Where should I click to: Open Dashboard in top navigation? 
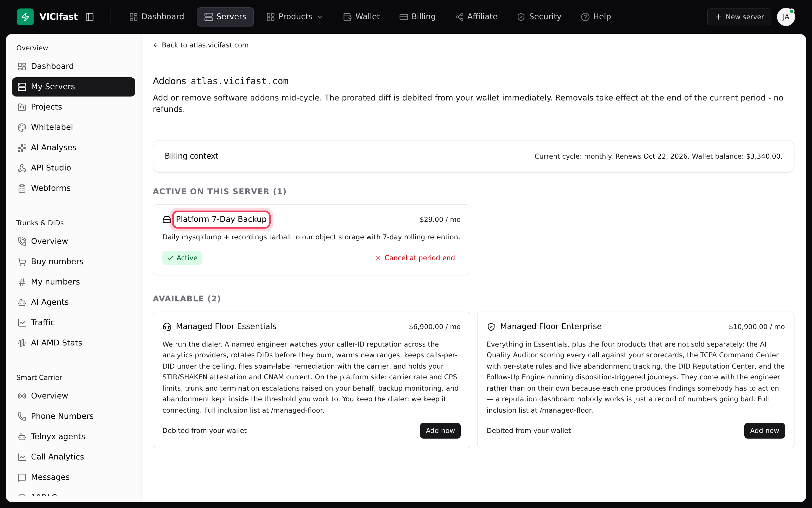coord(157,17)
